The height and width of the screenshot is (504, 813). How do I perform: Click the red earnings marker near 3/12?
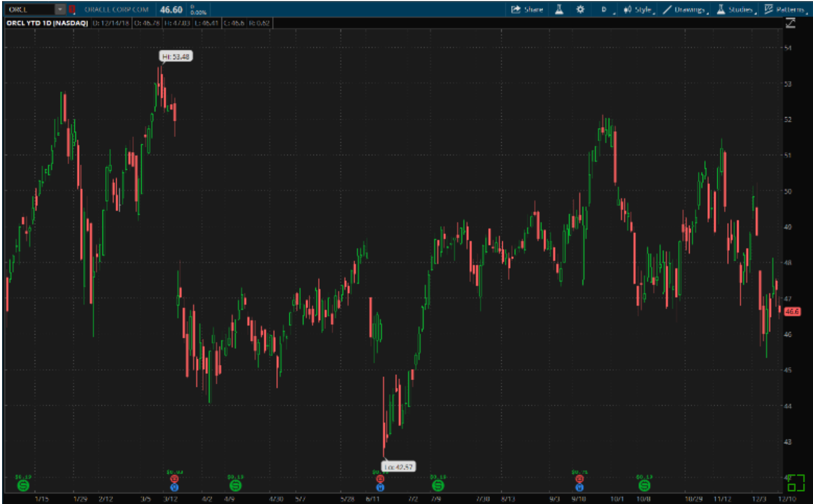(x=175, y=479)
